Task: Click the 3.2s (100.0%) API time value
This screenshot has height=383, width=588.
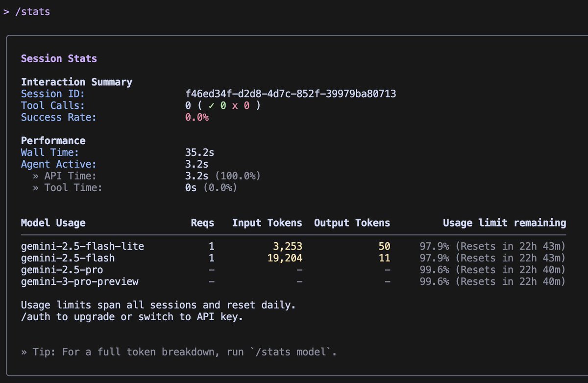Action: point(222,176)
